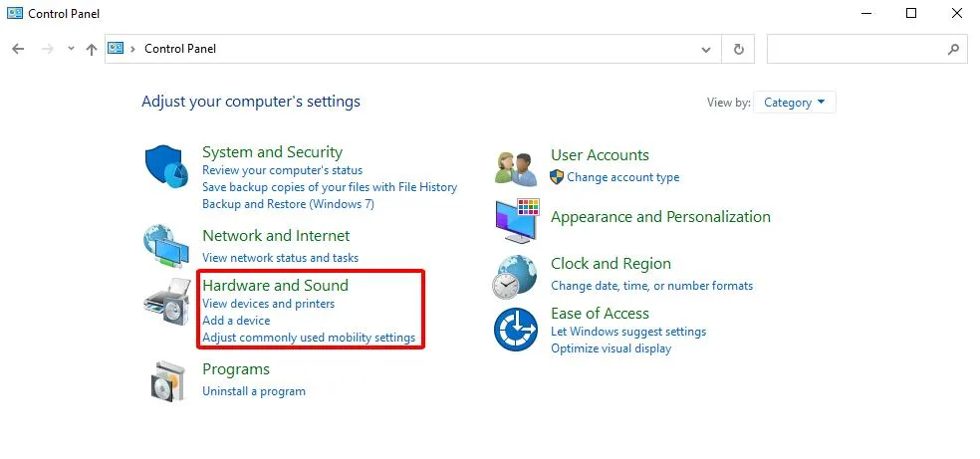Viewport: 980px width, 459px height.
Task: Open the Programs disc box icon
Action: (x=166, y=379)
